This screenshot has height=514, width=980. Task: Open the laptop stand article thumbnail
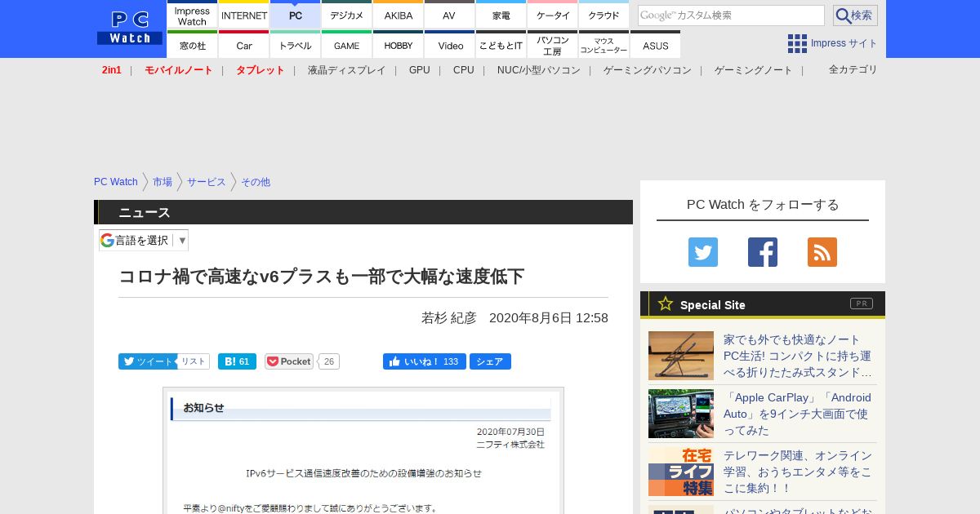click(x=681, y=356)
